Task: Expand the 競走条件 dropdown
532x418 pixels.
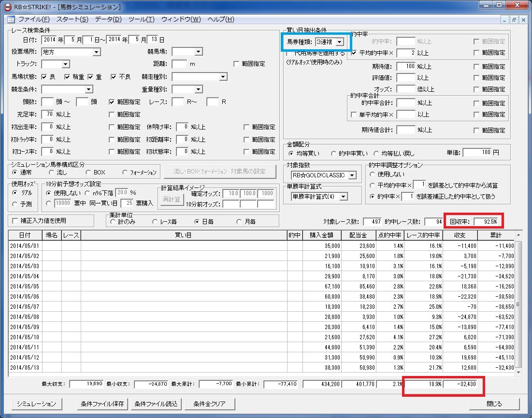Action: coord(89,89)
